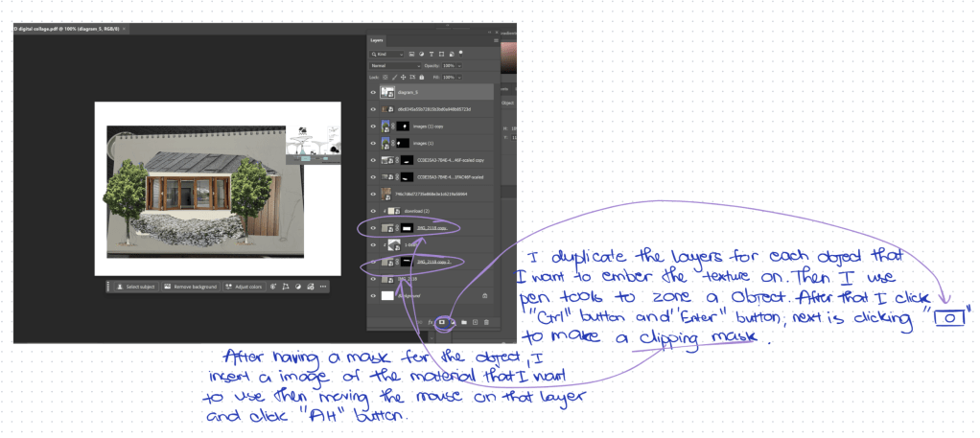Click the type layer filter icon
This screenshot has height=438, width=980.
pos(432,55)
